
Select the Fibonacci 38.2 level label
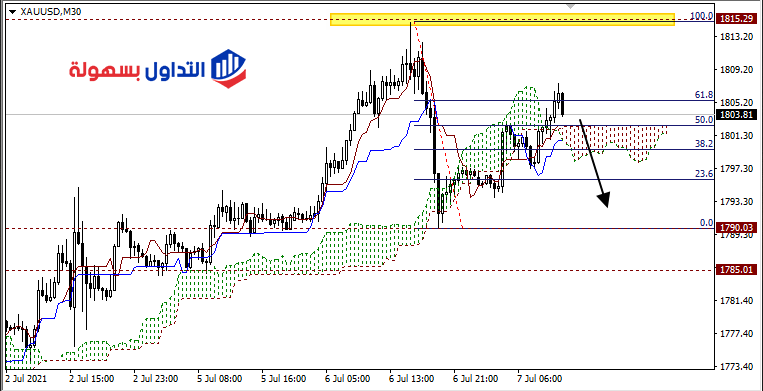coord(704,143)
